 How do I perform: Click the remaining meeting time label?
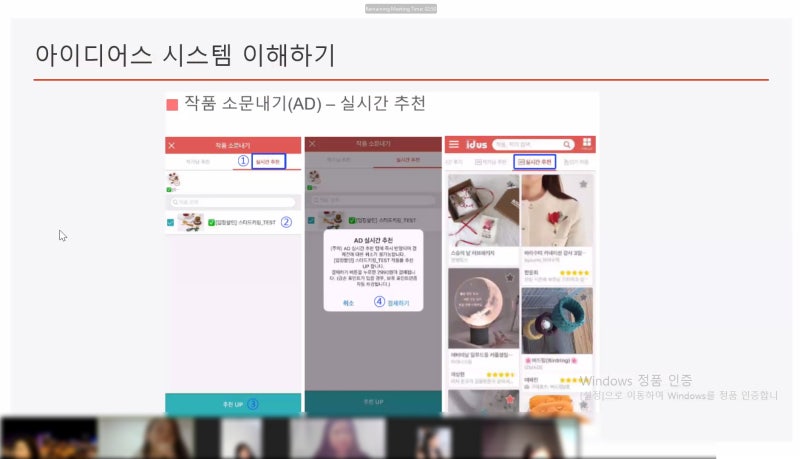point(401,9)
